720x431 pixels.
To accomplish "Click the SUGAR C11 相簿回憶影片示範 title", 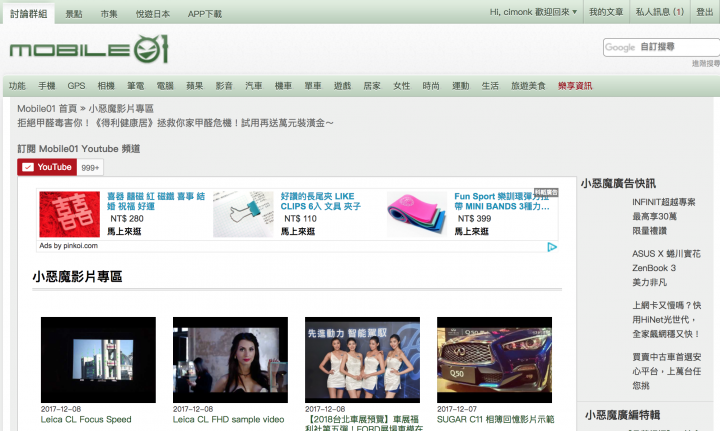I will click(495, 420).
